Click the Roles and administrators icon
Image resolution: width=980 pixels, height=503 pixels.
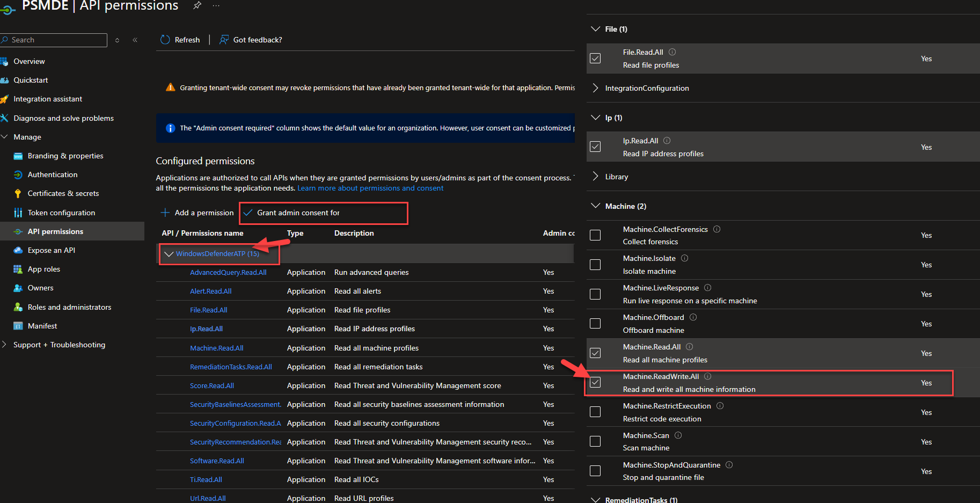(x=18, y=307)
